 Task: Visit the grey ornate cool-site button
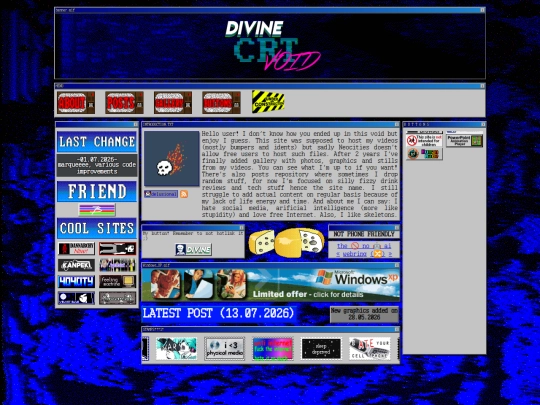(x=117, y=298)
